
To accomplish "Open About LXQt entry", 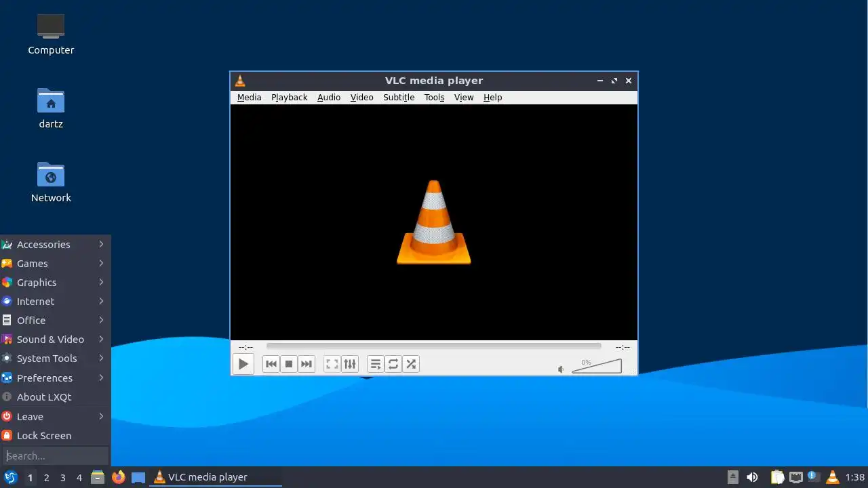I will tap(55, 397).
